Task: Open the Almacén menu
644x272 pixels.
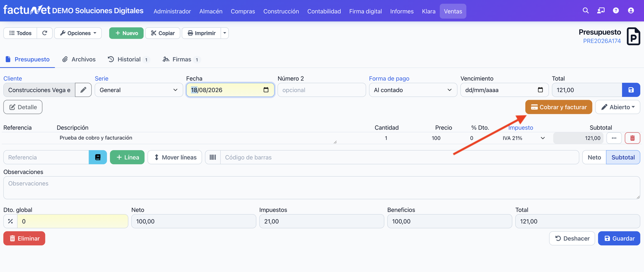Action: point(211,11)
